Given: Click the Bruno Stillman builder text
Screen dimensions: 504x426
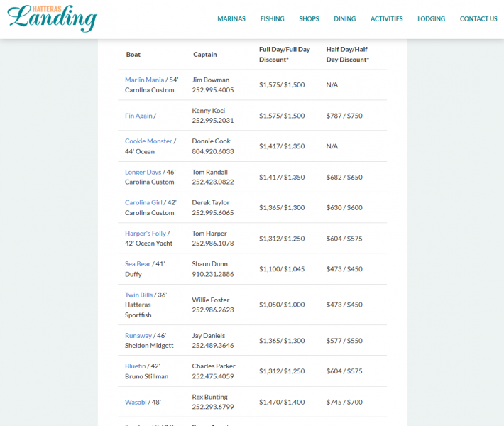Looking at the screenshot, I should pyautogui.click(x=146, y=376).
